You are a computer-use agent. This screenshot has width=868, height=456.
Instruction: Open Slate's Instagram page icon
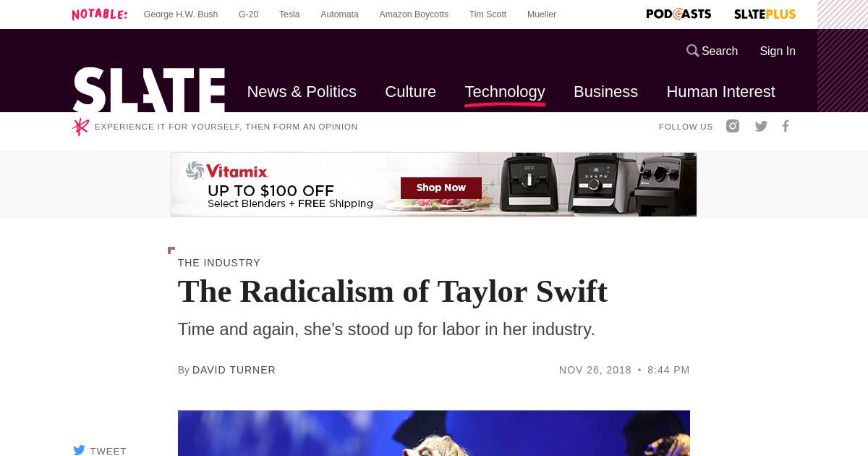(x=733, y=126)
